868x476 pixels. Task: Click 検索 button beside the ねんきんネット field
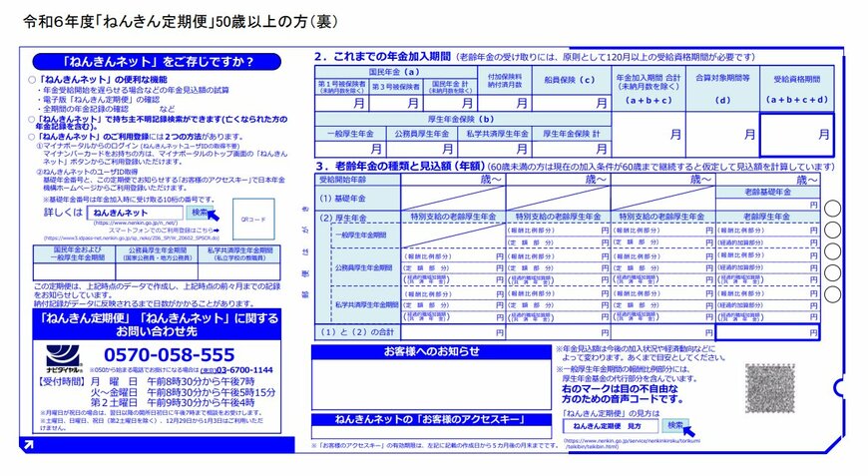coord(200,213)
